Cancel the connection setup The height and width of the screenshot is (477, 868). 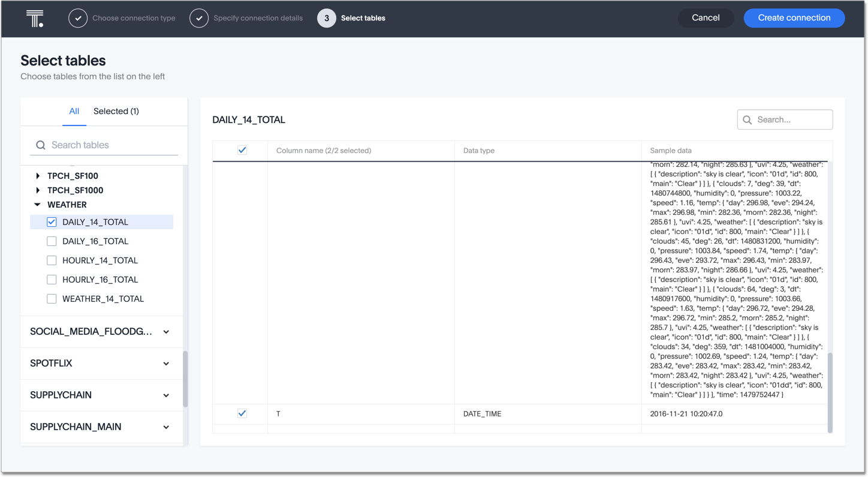706,18
